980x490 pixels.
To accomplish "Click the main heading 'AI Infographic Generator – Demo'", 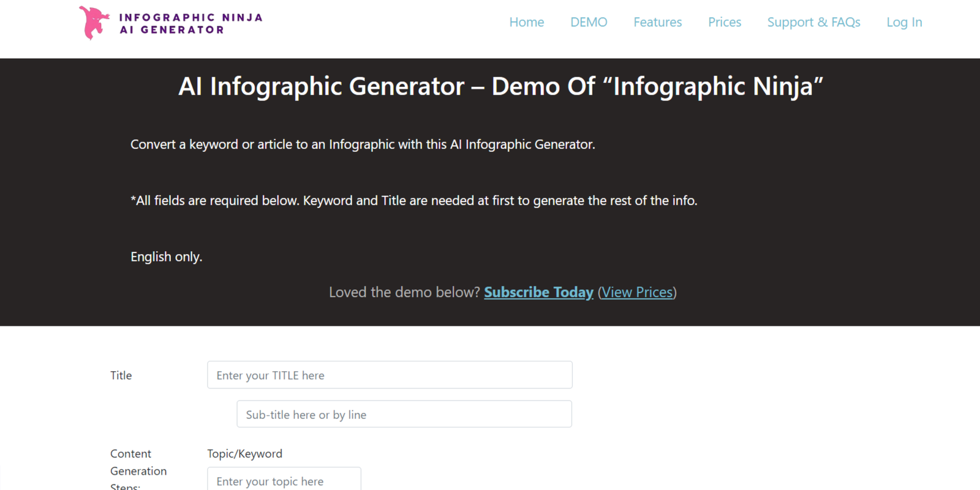I will (x=500, y=86).
